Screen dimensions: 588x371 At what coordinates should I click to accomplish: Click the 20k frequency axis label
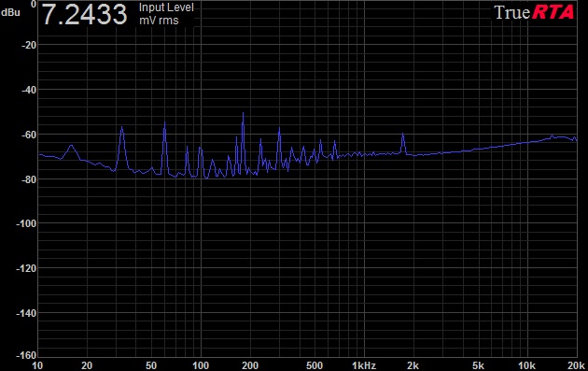tap(577, 365)
